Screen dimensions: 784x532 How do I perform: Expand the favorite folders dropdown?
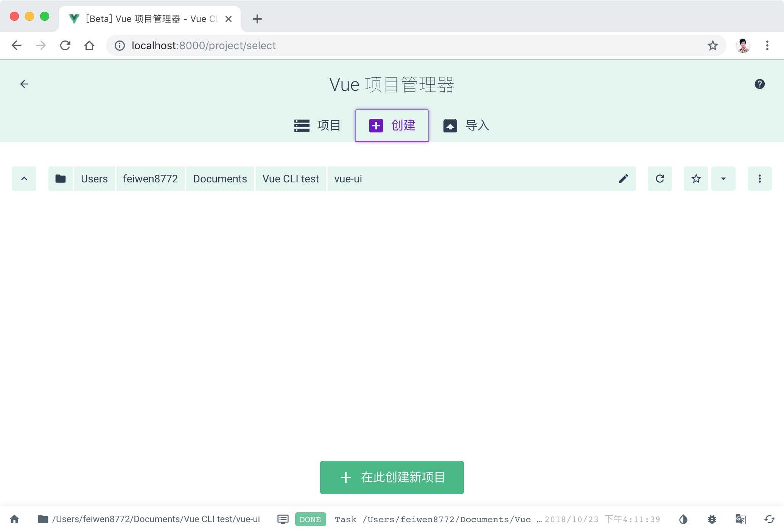(x=723, y=179)
